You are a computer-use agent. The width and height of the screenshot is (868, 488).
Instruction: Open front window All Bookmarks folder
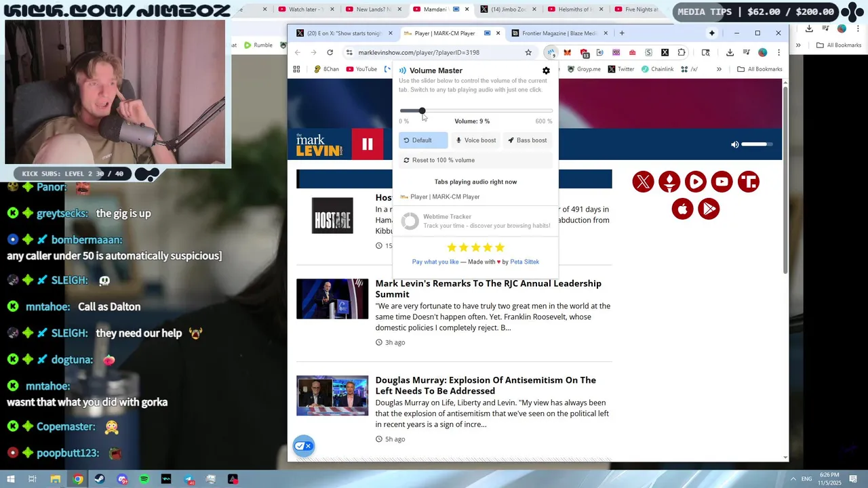pos(759,69)
